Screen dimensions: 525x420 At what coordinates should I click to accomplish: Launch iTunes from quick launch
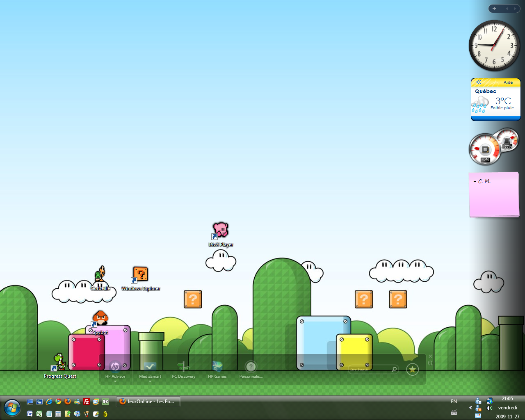coord(77,414)
